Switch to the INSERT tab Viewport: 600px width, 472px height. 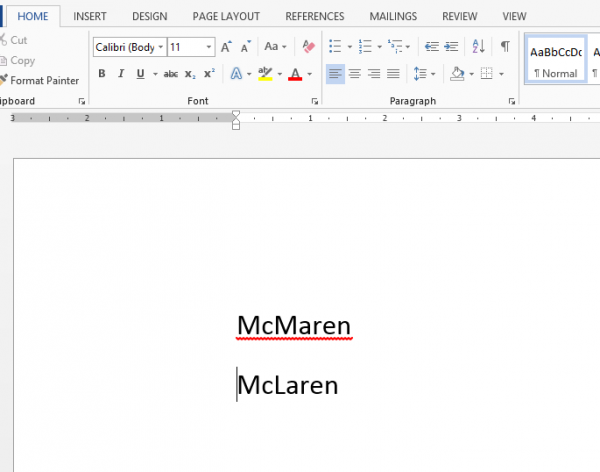point(90,16)
